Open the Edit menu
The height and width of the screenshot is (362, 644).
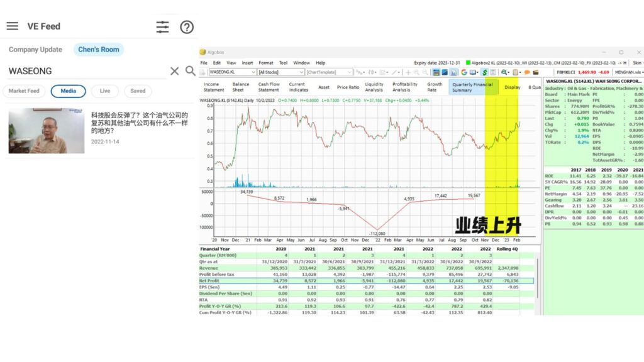tap(217, 63)
